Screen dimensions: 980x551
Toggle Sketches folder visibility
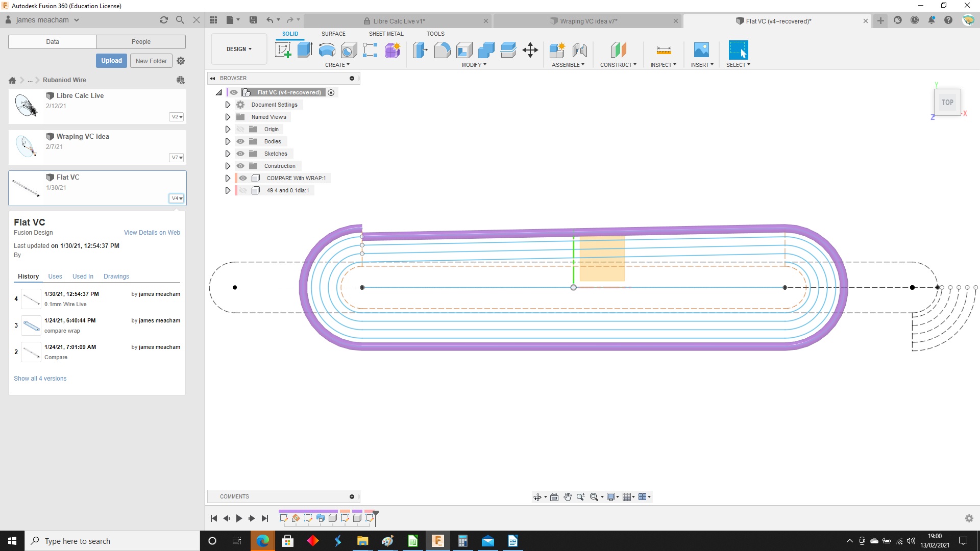pos(240,154)
